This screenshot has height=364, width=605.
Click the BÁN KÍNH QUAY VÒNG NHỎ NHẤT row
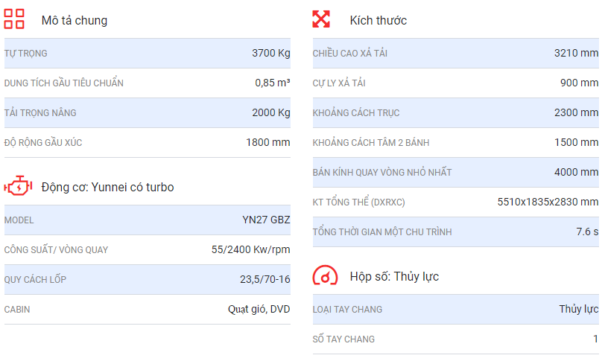click(456, 172)
